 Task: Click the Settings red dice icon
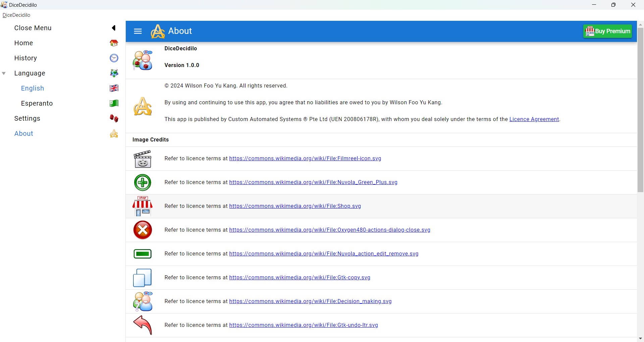(x=114, y=118)
